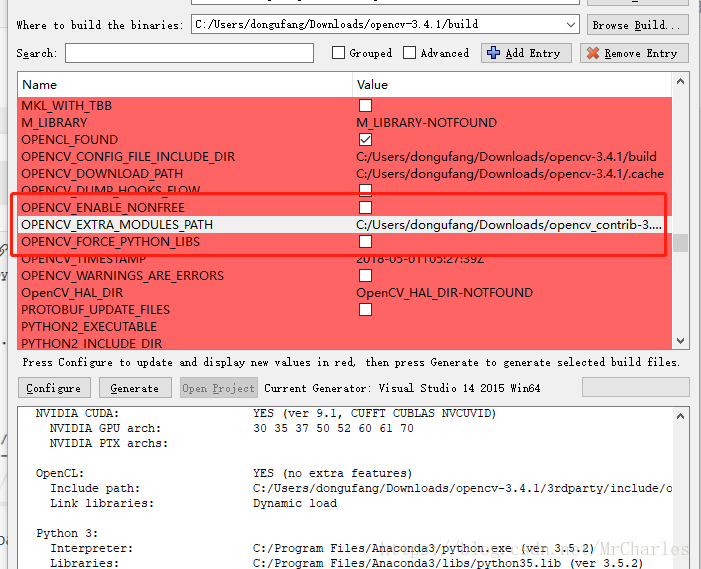Click the red X Remove Entry icon
Image resolution: width=701 pixels, height=569 pixels.
[x=592, y=53]
